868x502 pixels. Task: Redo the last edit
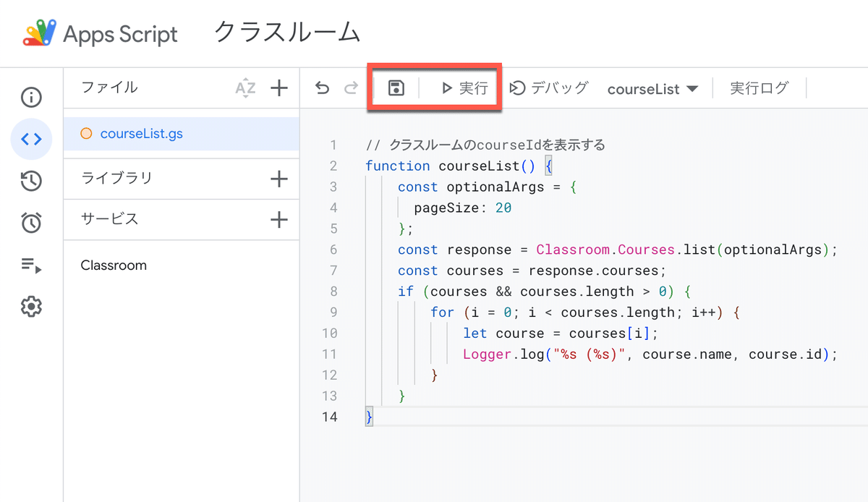click(351, 88)
